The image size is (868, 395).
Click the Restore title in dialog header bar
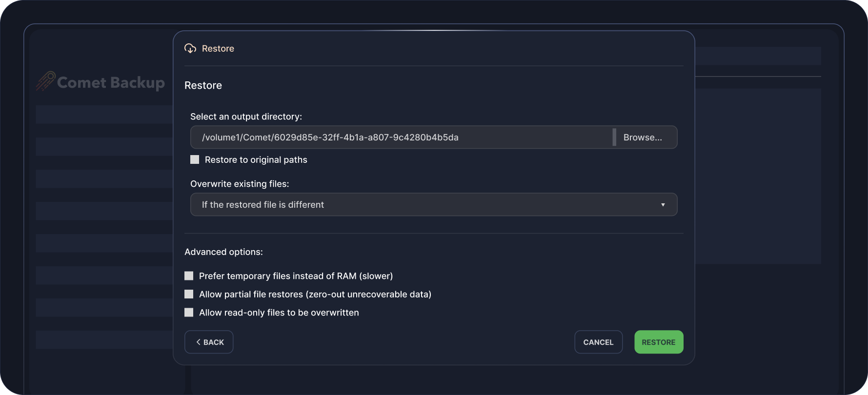pos(218,49)
